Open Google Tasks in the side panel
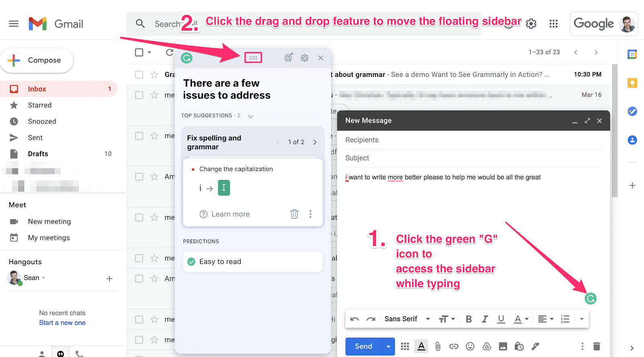 click(x=632, y=111)
